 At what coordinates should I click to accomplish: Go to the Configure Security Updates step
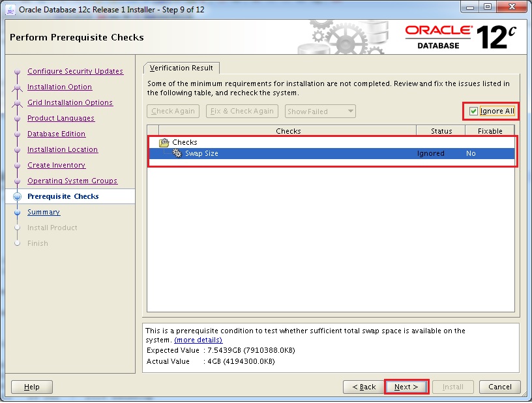tap(75, 71)
